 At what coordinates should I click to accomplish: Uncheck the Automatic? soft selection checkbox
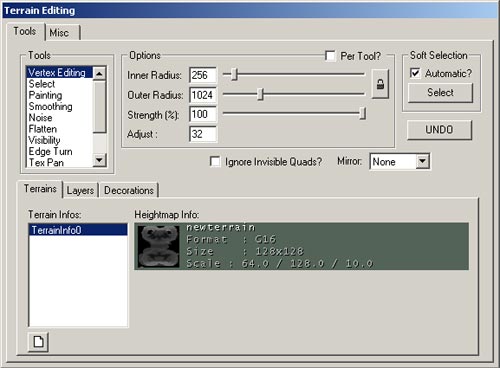[x=415, y=73]
